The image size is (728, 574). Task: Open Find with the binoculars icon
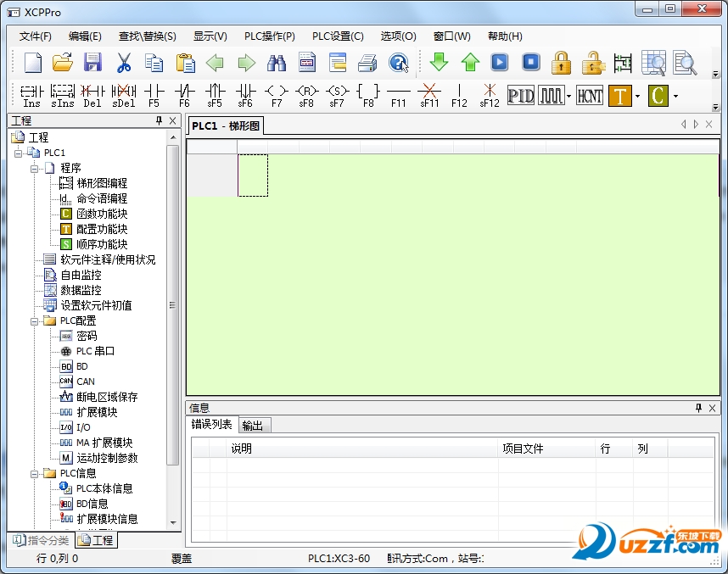coord(277,63)
